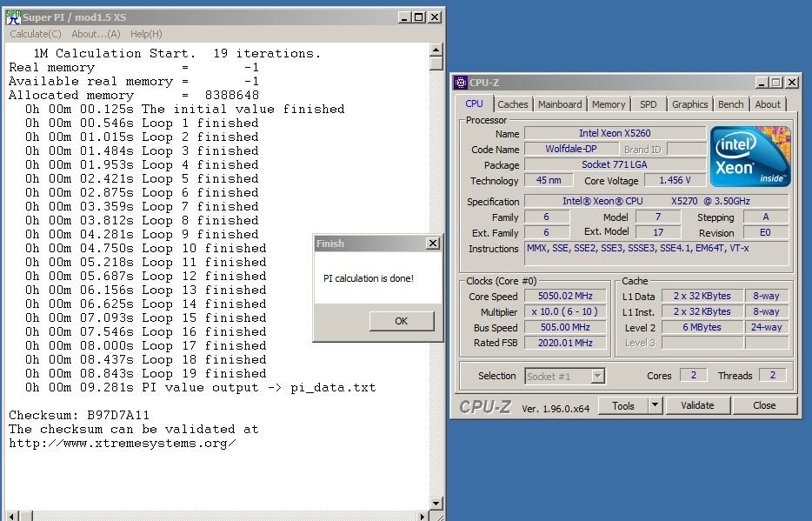Image resolution: width=812 pixels, height=521 pixels.
Task: Minimize the Super PI window
Action: (404, 17)
